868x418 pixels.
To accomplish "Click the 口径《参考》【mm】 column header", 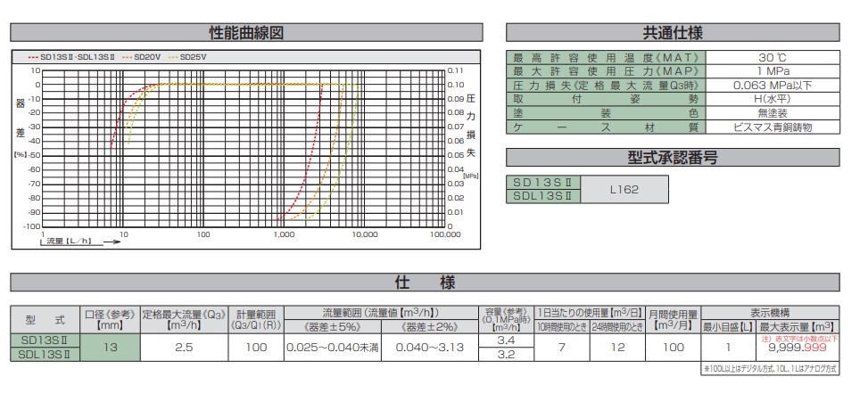I will tap(110, 320).
